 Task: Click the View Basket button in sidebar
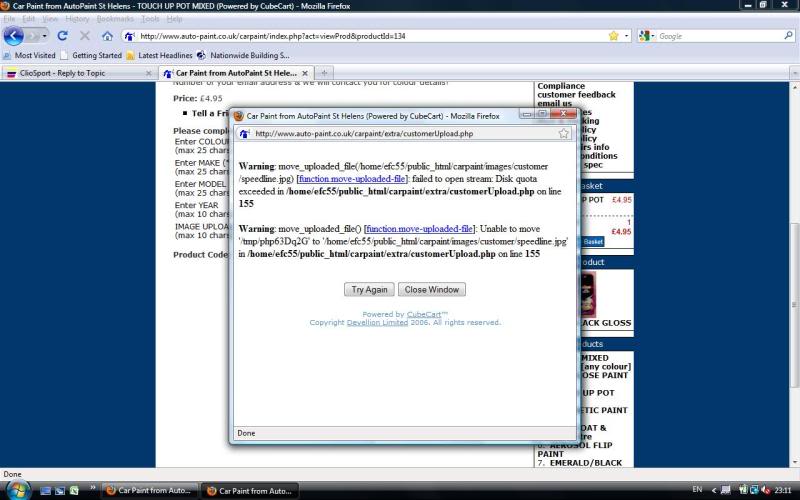pos(593,241)
